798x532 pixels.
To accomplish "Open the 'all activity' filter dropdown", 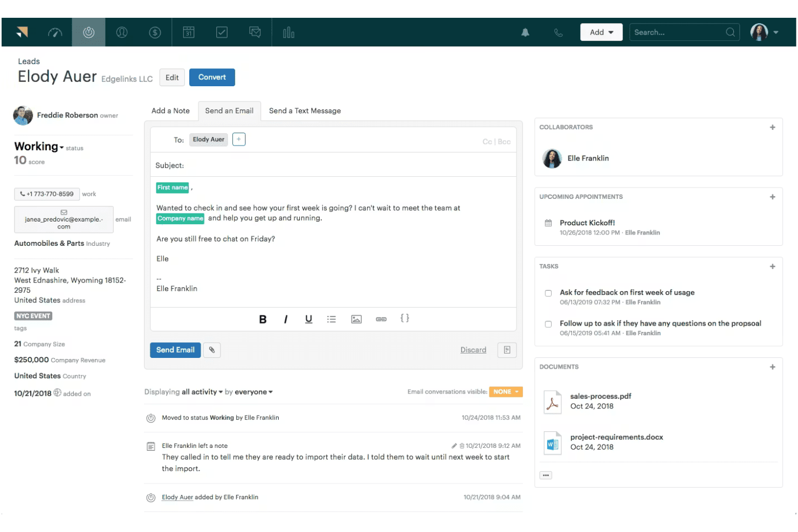I will (x=202, y=392).
